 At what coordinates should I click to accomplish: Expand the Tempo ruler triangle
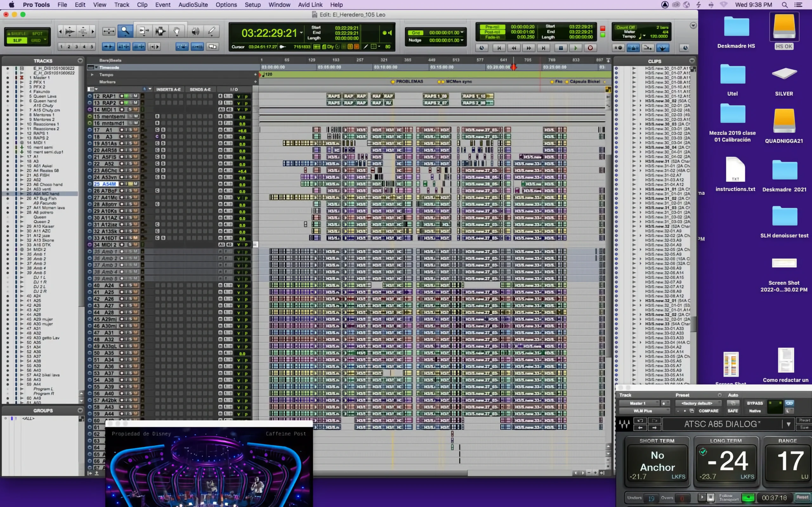click(x=92, y=75)
